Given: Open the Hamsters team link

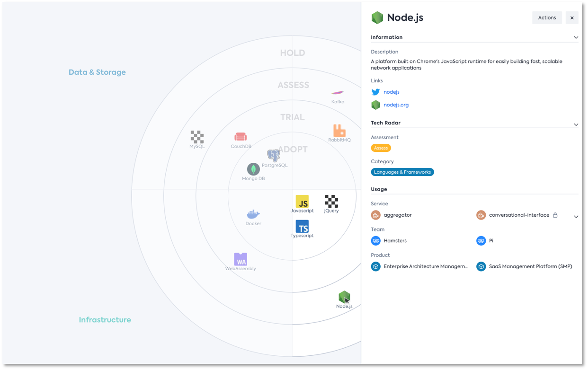Looking at the screenshot, I should click(395, 241).
